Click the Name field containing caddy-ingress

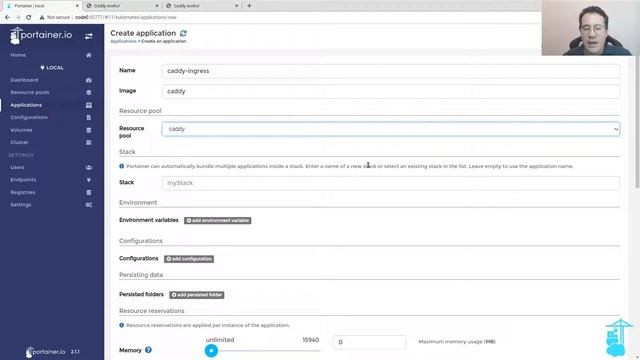[x=391, y=71]
